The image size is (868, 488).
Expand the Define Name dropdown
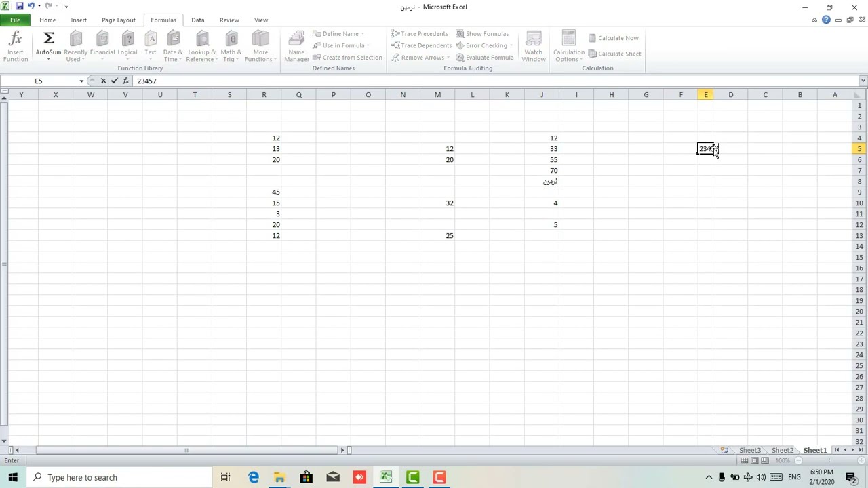pyautogui.click(x=362, y=33)
